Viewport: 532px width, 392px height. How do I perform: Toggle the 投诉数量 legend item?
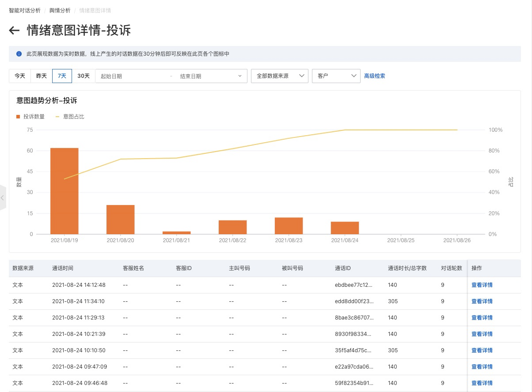tap(30, 117)
